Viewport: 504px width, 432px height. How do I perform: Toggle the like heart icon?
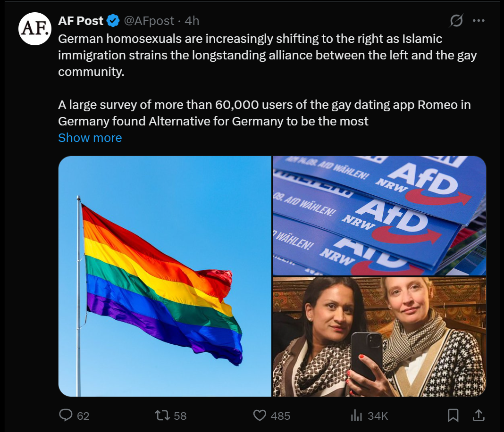[260, 415]
